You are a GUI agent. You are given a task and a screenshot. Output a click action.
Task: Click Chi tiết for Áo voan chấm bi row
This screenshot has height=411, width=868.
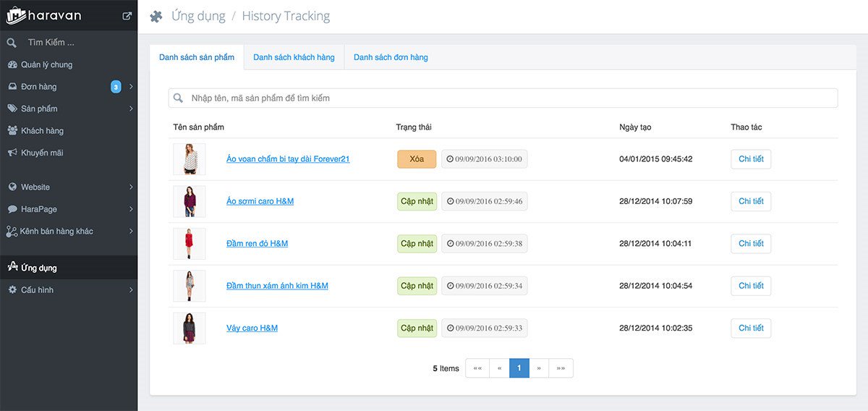coord(751,159)
